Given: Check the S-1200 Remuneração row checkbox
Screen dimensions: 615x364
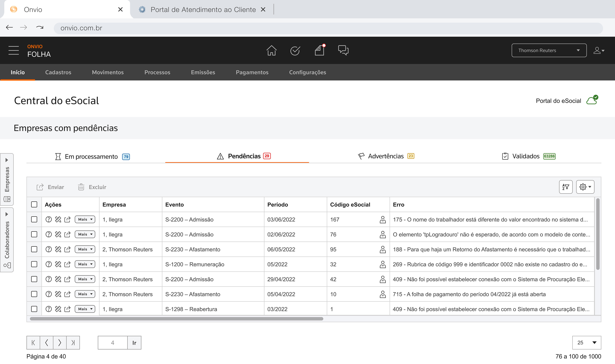Looking at the screenshot, I should tap(34, 264).
